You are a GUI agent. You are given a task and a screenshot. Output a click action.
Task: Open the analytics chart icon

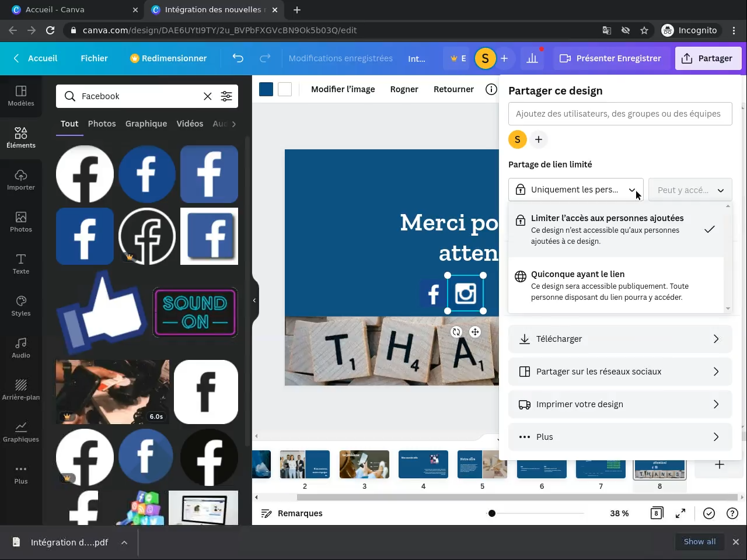click(532, 58)
